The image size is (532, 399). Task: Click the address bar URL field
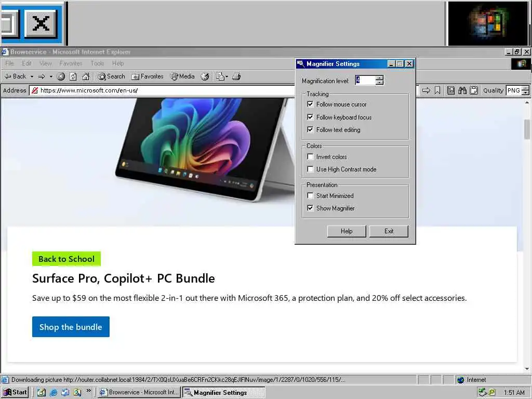tap(162, 90)
